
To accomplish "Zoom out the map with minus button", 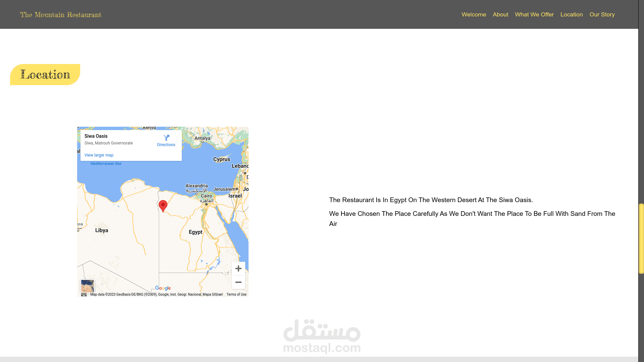I will 238,282.
